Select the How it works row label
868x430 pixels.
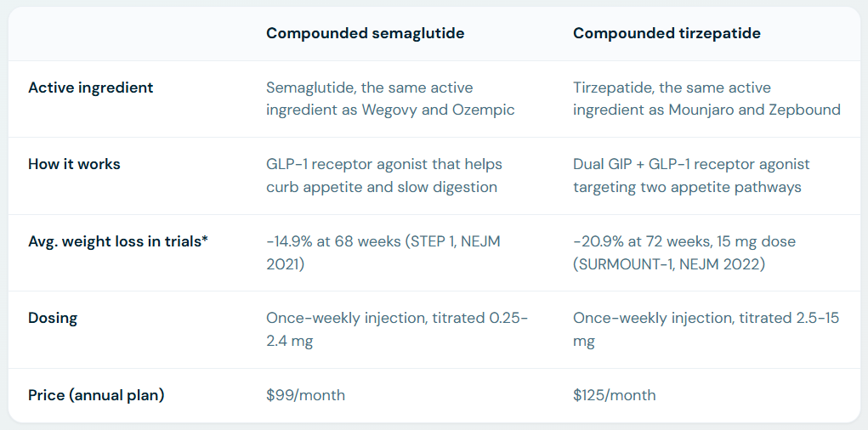click(x=74, y=164)
